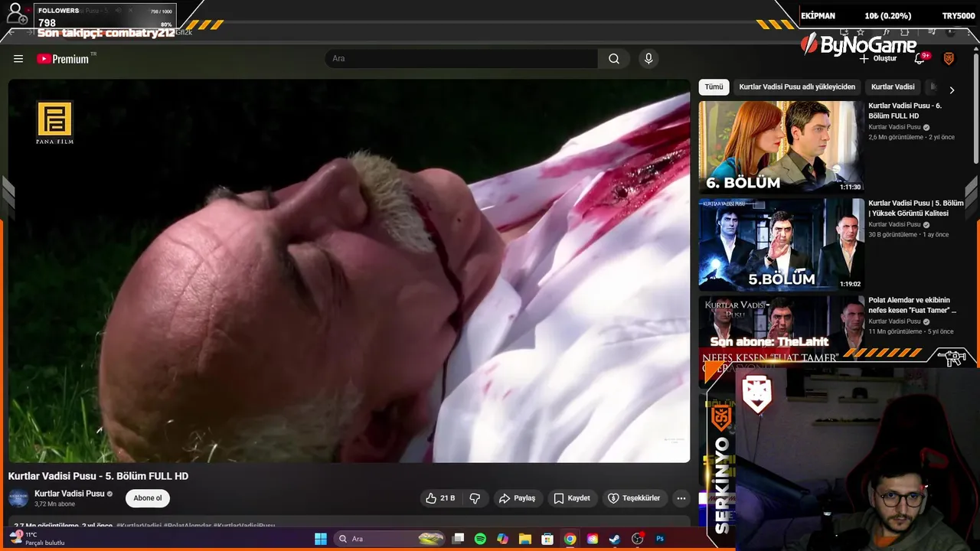The width and height of the screenshot is (980, 551).
Task: Click the search magnifier button
Action: pos(614,59)
